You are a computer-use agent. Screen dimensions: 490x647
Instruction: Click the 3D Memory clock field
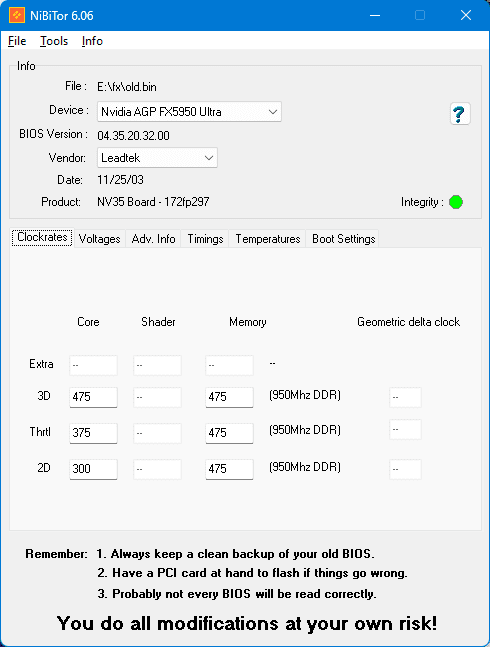(x=229, y=397)
